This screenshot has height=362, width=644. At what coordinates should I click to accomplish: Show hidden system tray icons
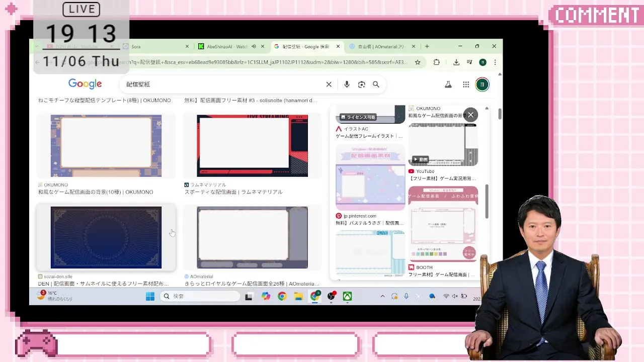click(382, 297)
